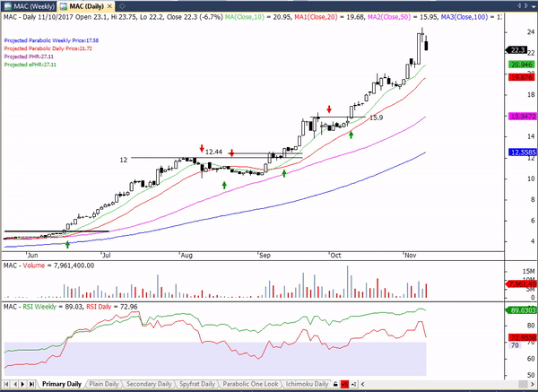Click the blue 12.5585 MA price tag
This screenshot has height=392, width=538.
[x=522, y=152]
